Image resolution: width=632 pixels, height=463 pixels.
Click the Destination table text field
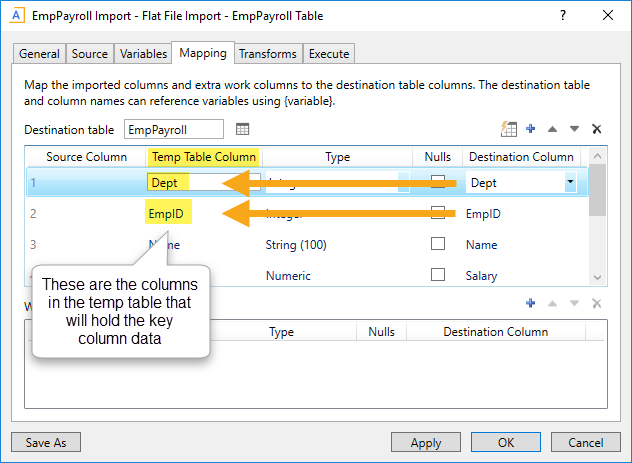tap(174, 129)
